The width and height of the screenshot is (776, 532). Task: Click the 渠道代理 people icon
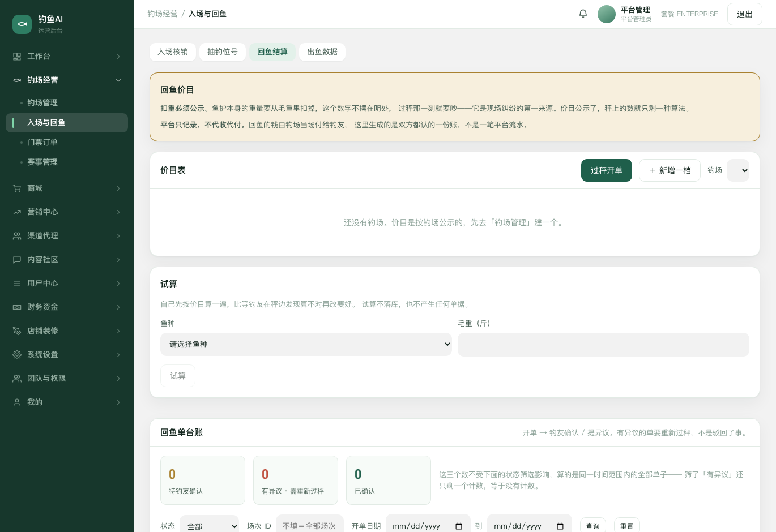[x=17, y=236]
